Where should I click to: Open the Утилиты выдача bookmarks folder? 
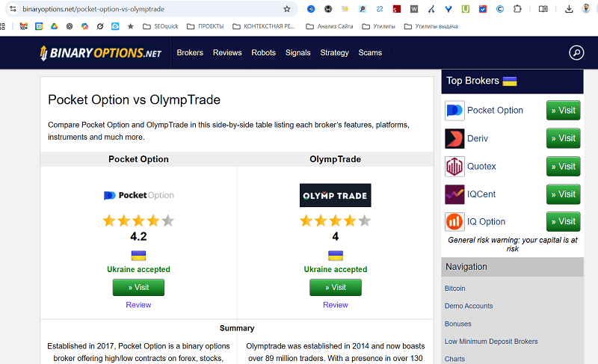[x=431, y=26]
